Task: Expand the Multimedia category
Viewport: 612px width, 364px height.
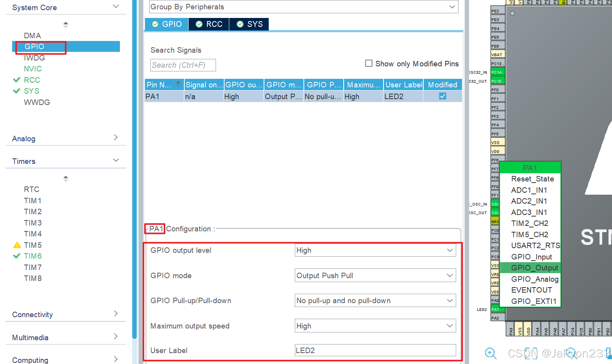Action: pyautogui.click(x=116, y=336)
